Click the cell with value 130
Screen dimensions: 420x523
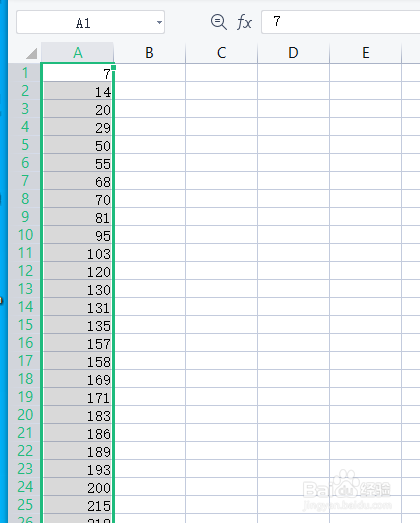click(x=78, y=289)
